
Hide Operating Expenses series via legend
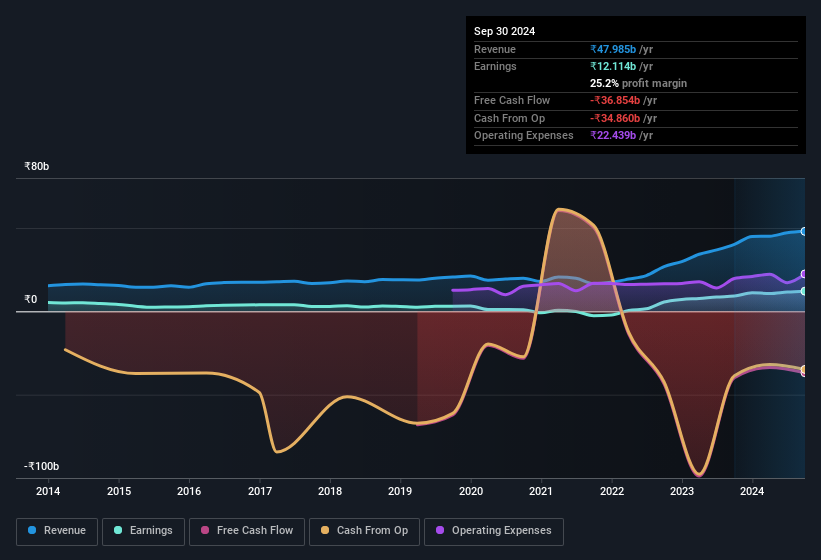coord(493,531)
